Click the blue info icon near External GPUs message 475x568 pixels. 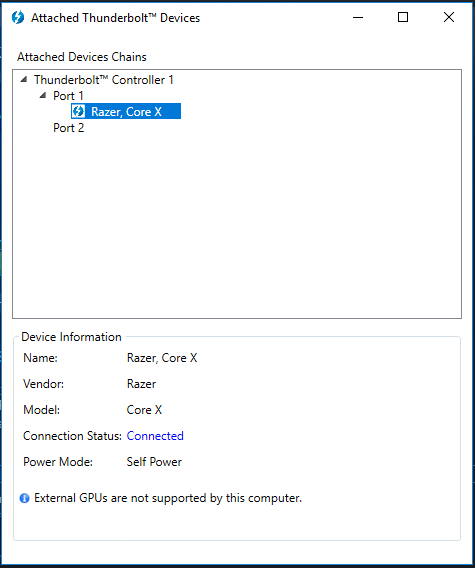click(x=24, y=498)
